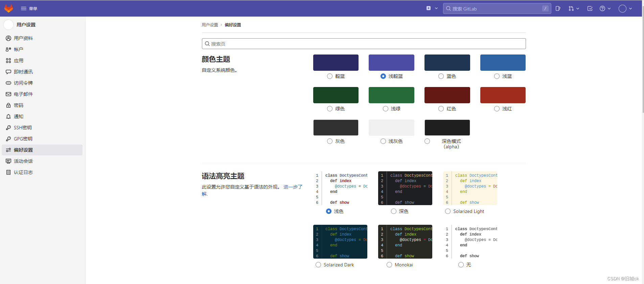The height and width of the screenshot is (284, 644).
Task: Select the 浅蓝 radio button
Action: (497, 76)
